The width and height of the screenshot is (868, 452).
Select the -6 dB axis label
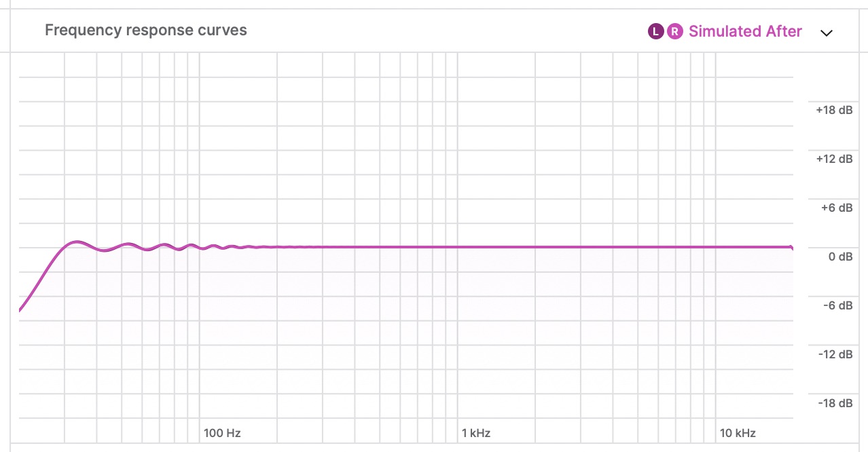837,305
